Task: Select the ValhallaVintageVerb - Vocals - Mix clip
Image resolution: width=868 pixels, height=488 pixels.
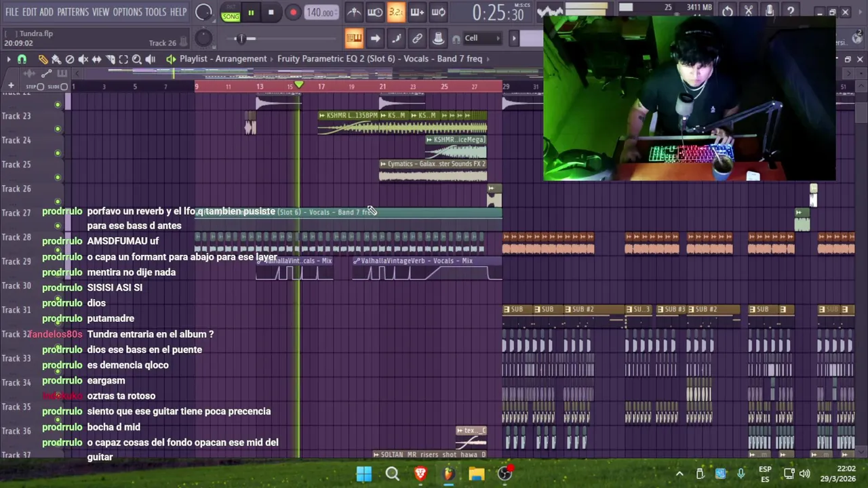Action: 427,269
